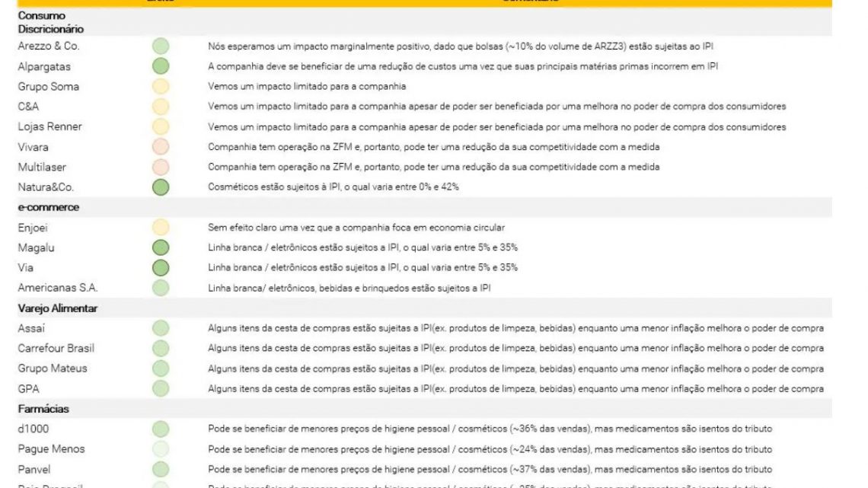
Task: Select the Americanas comment mentioning bebidas e brinquedos
Action: [x=349, y=289]
